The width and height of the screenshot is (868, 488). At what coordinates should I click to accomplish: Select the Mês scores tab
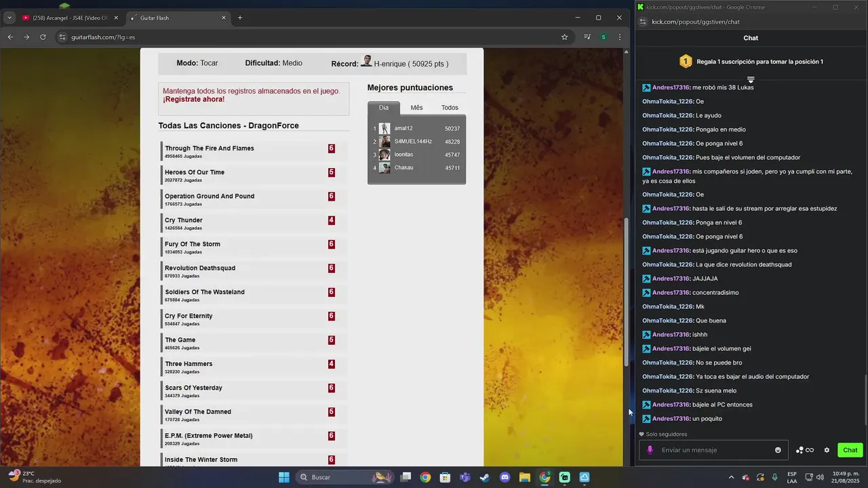pyautogui.click(x=416, y=108)
